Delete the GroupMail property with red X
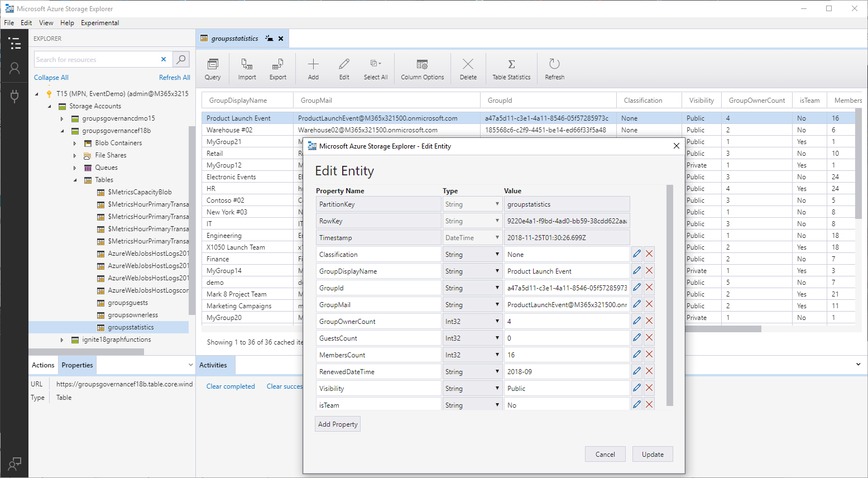Image resolution: width=868 pixels, height=478 pixels. click(x=649, y=304)
